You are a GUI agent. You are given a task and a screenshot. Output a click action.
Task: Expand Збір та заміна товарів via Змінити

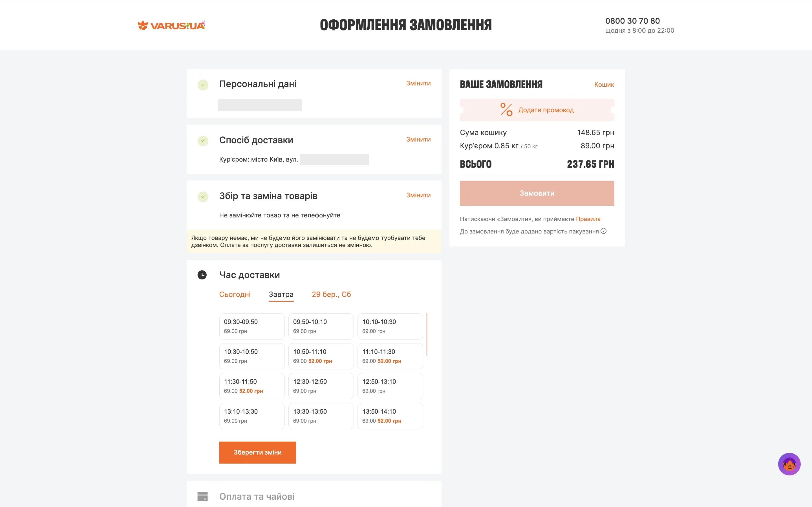pos(418,195)
